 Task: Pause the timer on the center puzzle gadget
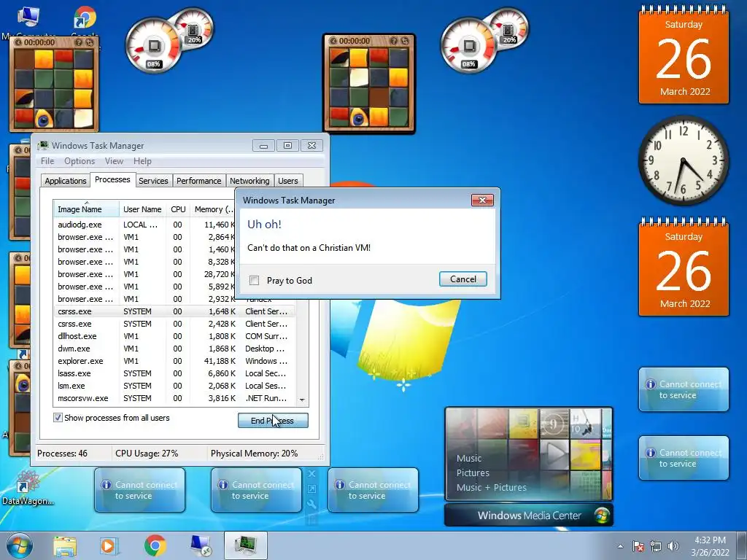click(333, 42)
